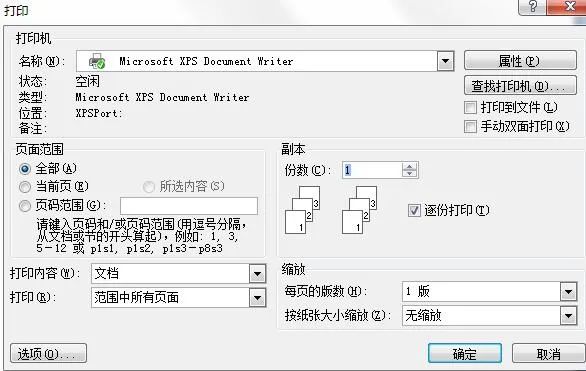Viewport: 586px width, 371px height.
Task: Click the printer icon beside Microsoft XPS Document Writer
Action: (97, 61)
